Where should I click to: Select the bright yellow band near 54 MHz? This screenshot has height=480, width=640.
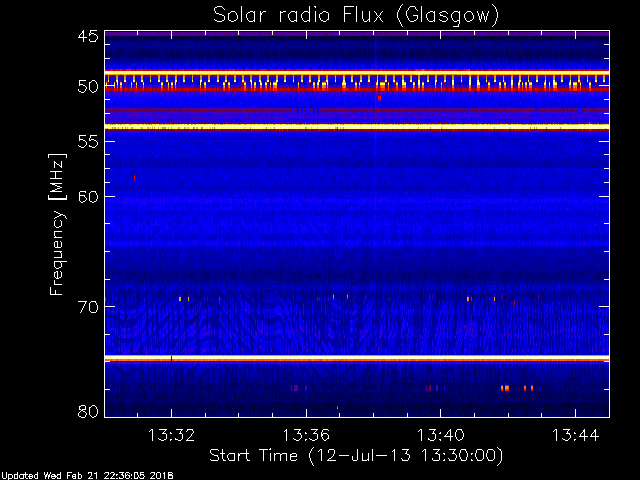356,127
